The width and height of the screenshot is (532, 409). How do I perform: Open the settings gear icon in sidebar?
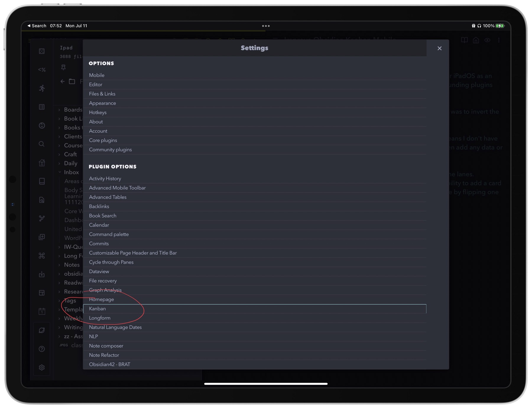(42, 367)
